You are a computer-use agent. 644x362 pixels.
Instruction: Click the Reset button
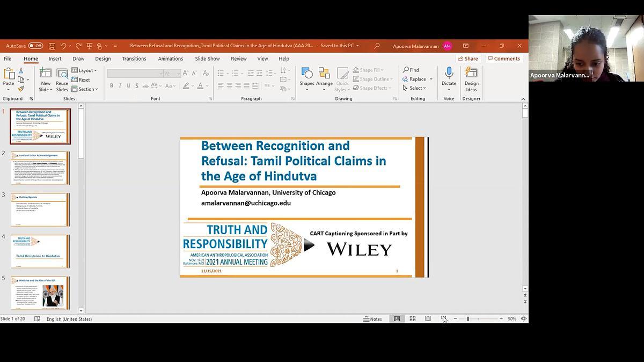[x=81, y=79]
